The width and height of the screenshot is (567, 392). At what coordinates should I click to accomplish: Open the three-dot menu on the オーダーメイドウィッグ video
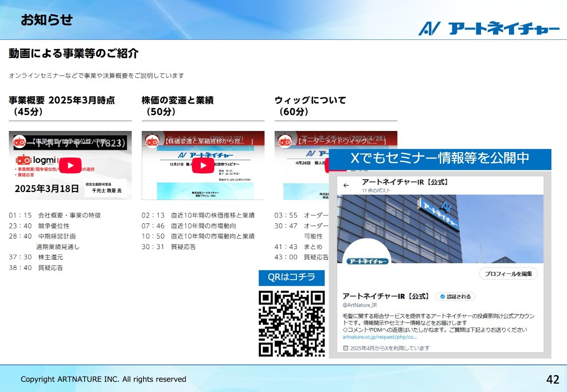point(385,142)
